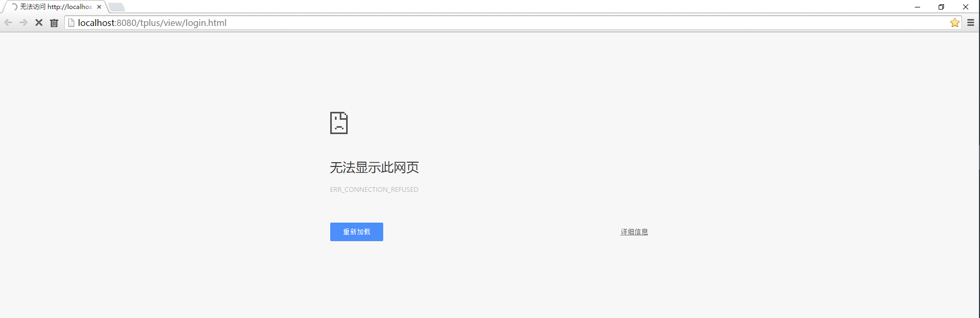Viewport: 980px width, 318px height.
Task: Minimize the browser window
Action: coord(917,7)
